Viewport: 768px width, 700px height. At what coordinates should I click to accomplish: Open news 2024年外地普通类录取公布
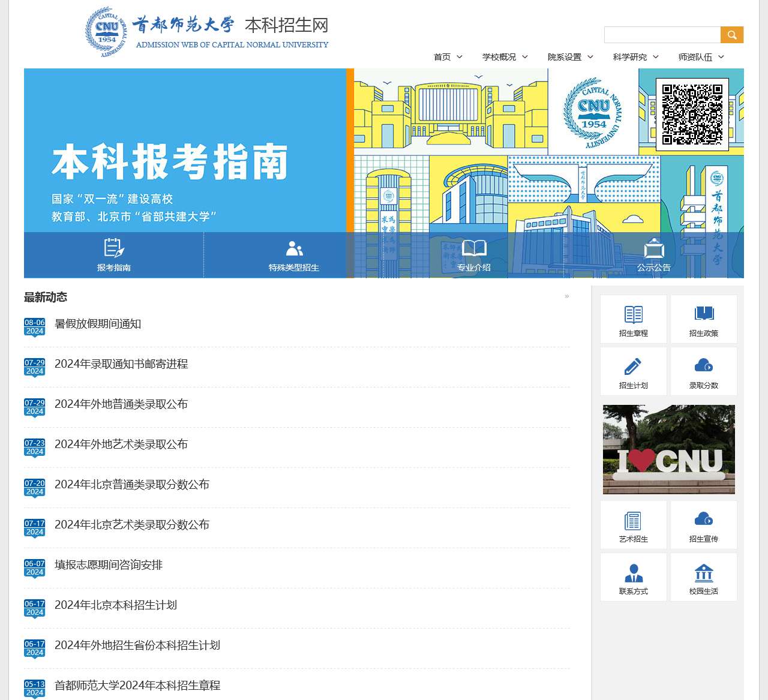pyautogui.click(x=121, y=404)
